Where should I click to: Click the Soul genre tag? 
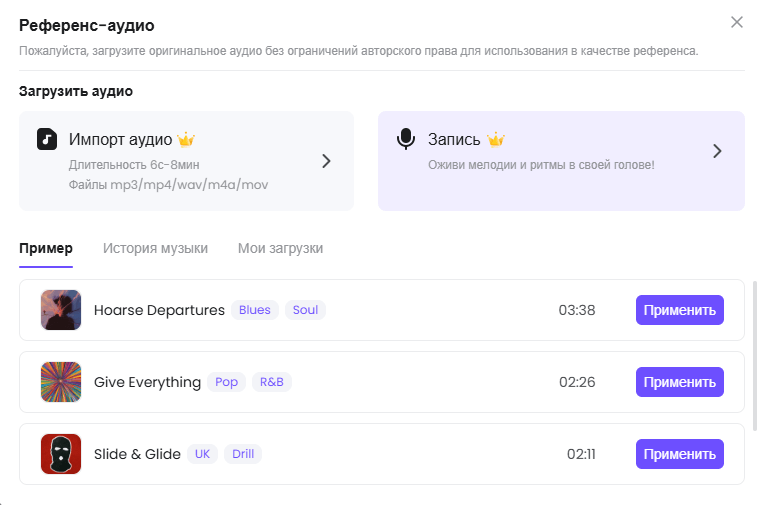(305, 310)
